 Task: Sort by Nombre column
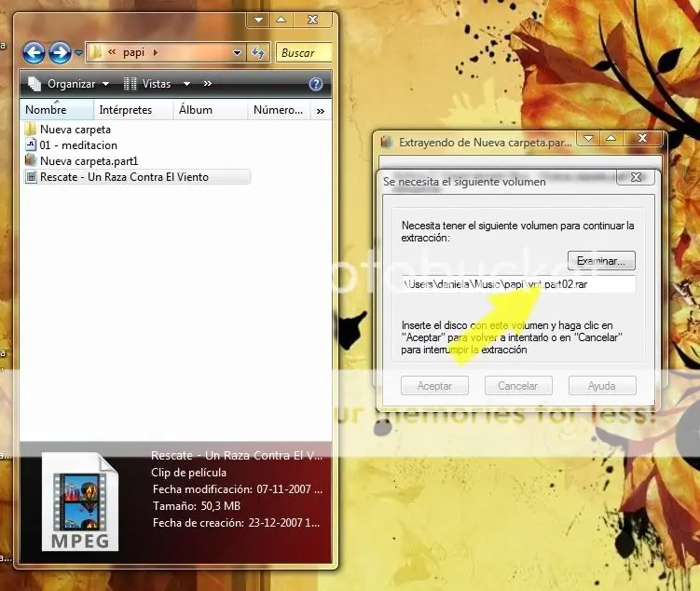tap(57, 110)
